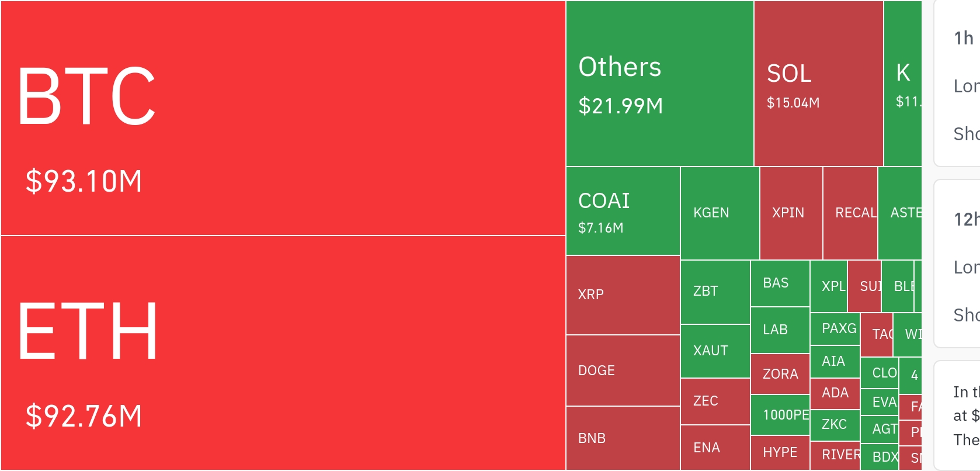Select the ZEC red tile

click(x=715, y=401)
